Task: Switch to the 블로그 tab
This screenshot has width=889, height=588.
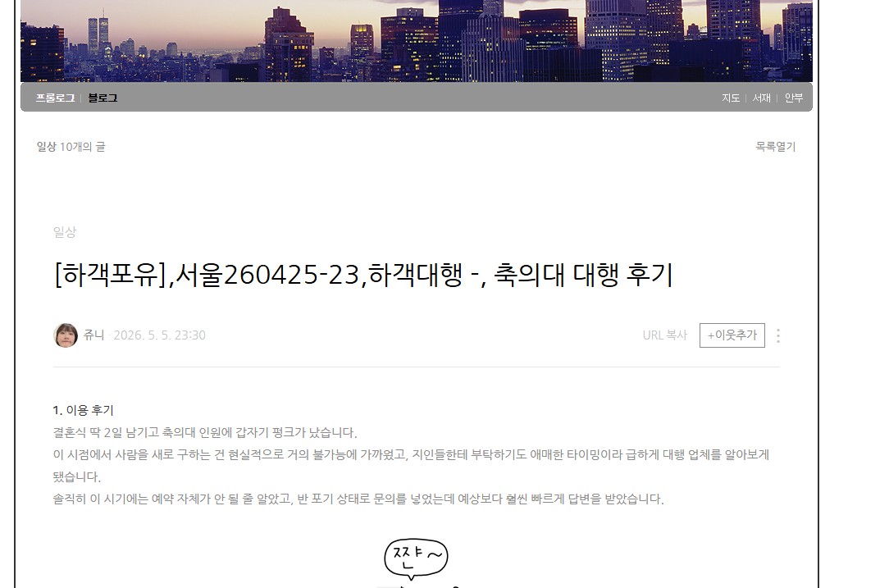Action: tap(103, 98)
